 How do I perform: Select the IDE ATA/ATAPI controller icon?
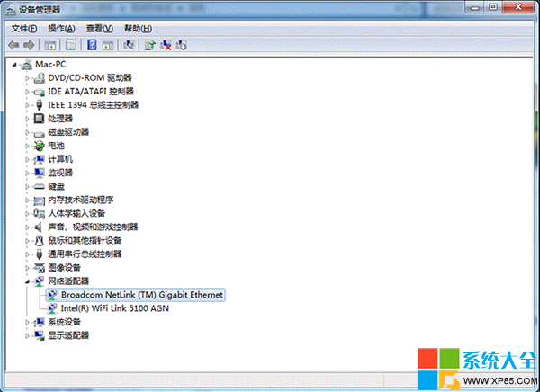(40, 92)
